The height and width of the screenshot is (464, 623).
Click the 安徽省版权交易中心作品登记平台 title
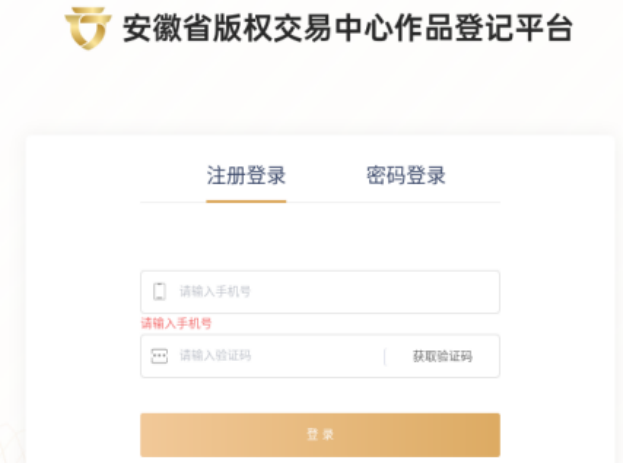[348, 28]
